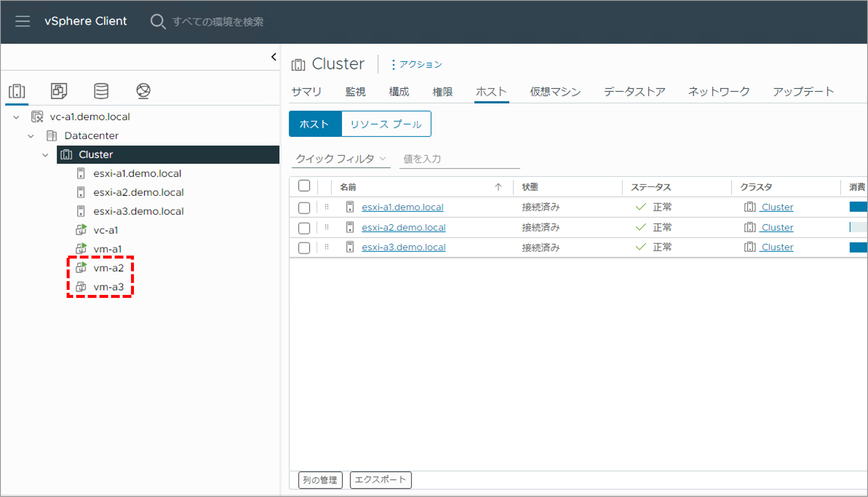Viewport: 868px width, 497px height.
Task: Switch to VMs and Templates inventory view
Action: click(59, 91)
